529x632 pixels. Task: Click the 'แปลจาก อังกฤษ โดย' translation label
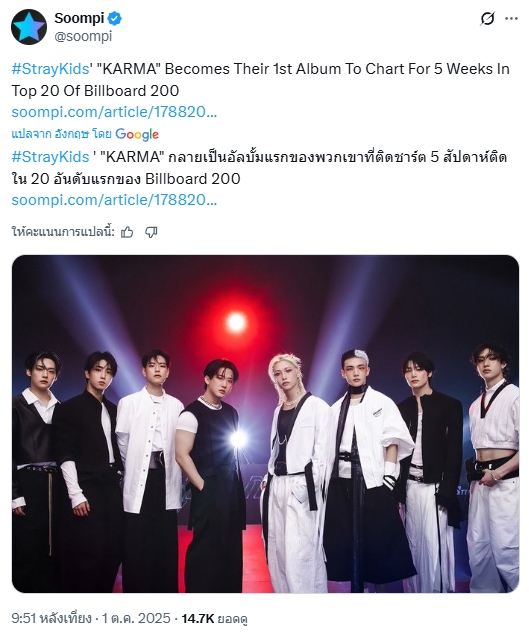coord(61,134)
